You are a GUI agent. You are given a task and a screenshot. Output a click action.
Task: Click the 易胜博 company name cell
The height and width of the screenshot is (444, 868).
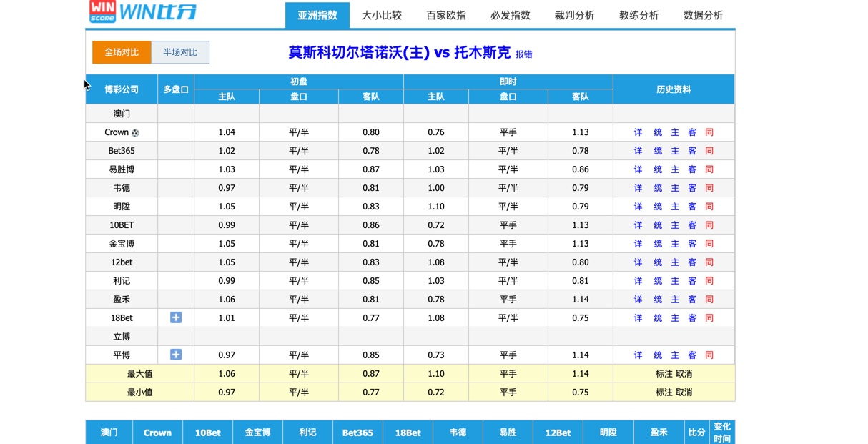tap(122, 169)
